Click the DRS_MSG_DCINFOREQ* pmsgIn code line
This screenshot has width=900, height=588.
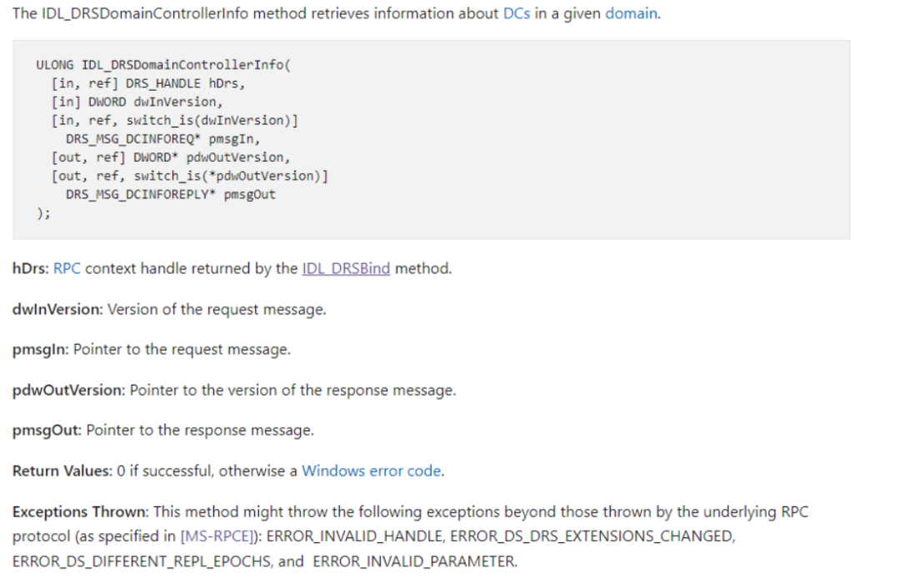tap(162, 138)
